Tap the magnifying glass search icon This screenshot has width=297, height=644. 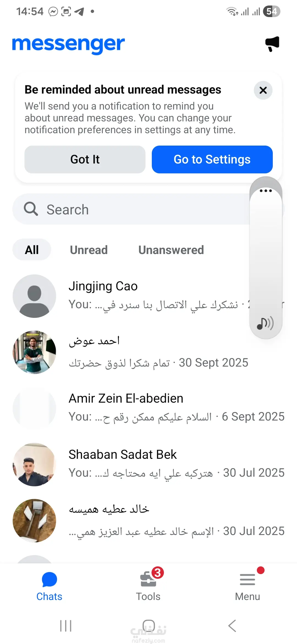pos(31,209)
